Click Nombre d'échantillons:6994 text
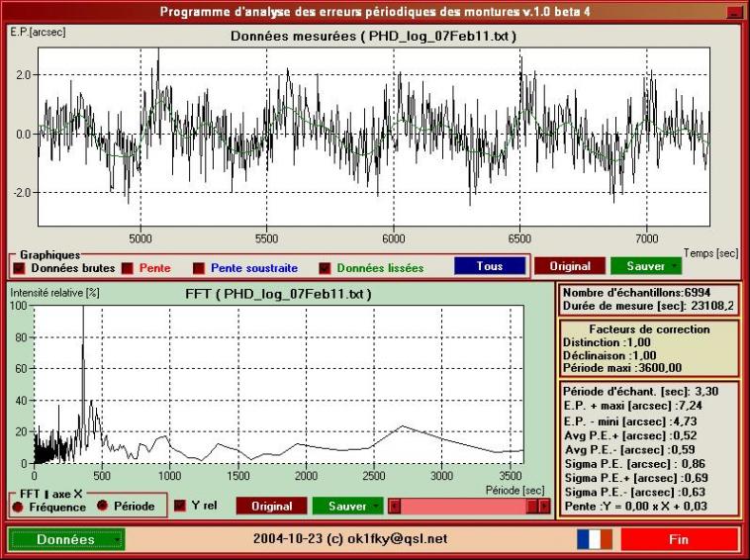 [636, 293]
